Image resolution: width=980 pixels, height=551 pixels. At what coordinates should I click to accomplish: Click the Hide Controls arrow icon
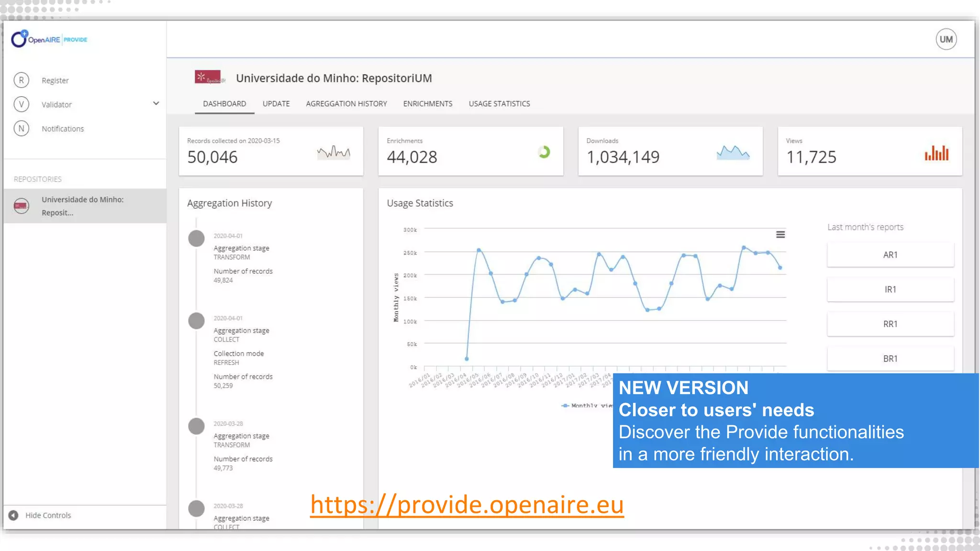click(x=13, y=515)
